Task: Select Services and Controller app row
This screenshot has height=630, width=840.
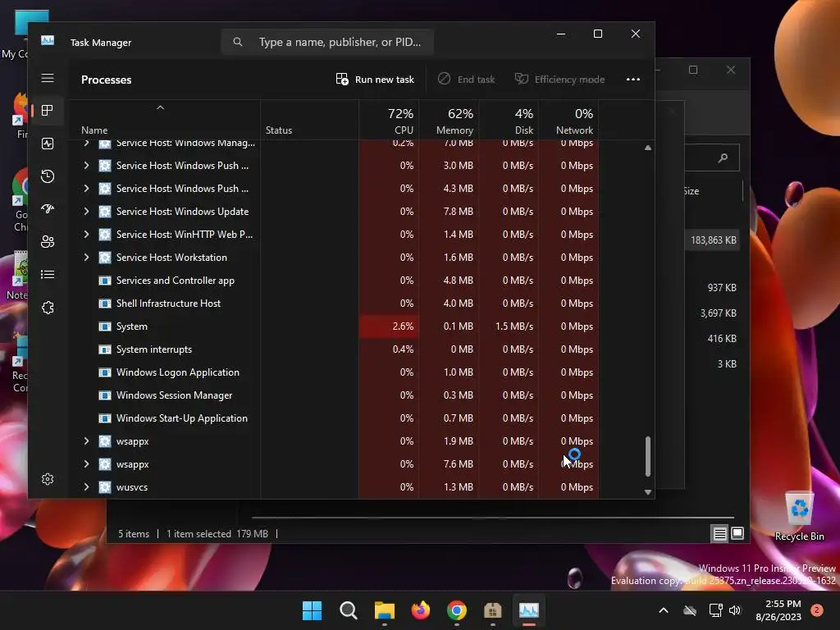Action: 333,281
